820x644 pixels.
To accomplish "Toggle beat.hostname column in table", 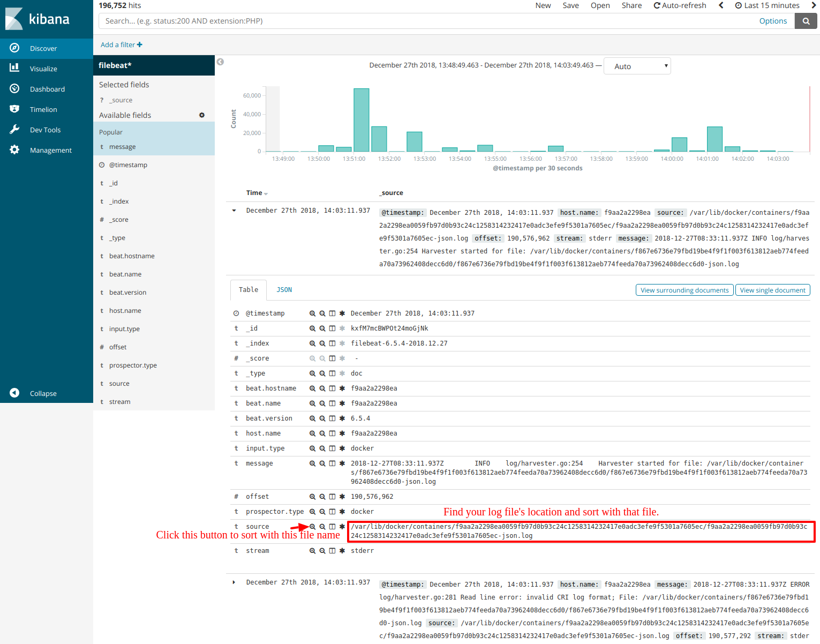I will tap(332, 388).
